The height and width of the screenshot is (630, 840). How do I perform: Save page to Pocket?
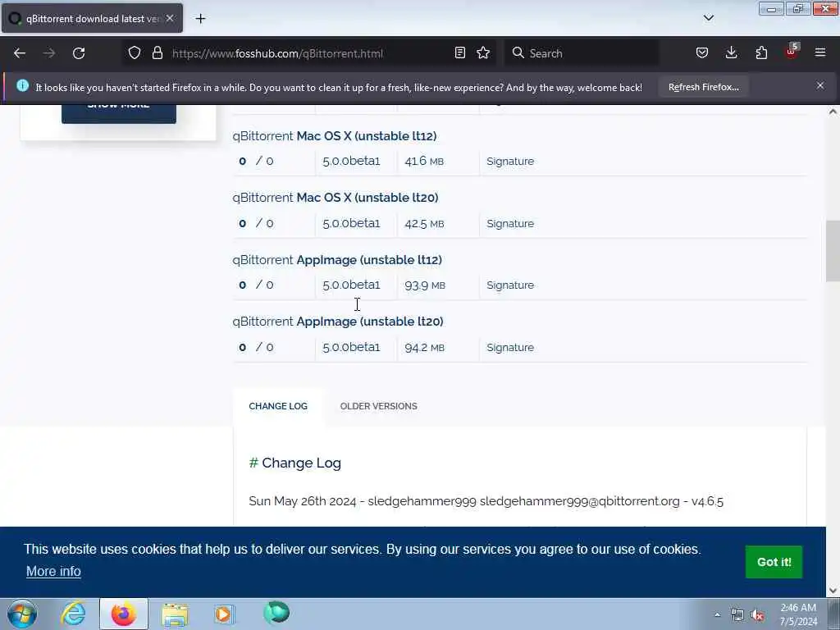click(x=702, y=52)
